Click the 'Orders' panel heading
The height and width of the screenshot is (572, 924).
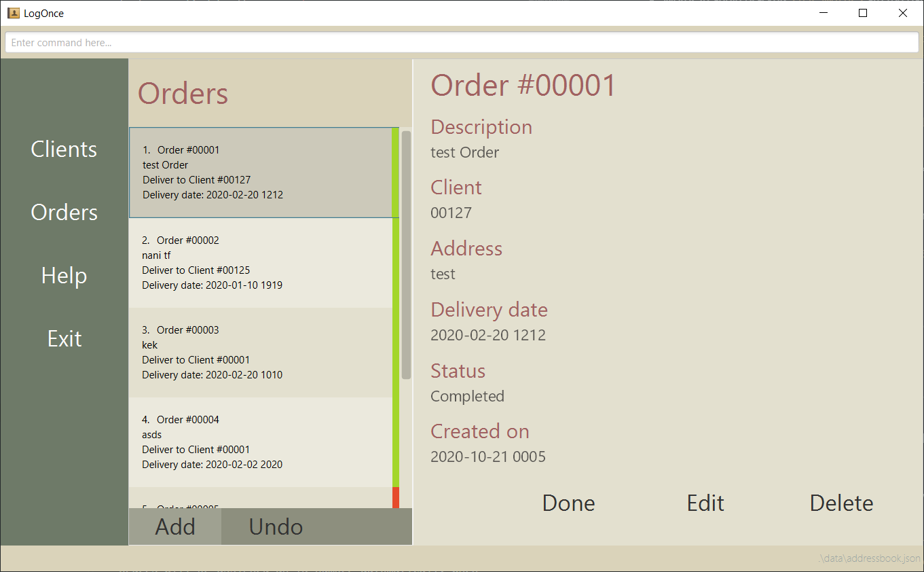(183, 93)
